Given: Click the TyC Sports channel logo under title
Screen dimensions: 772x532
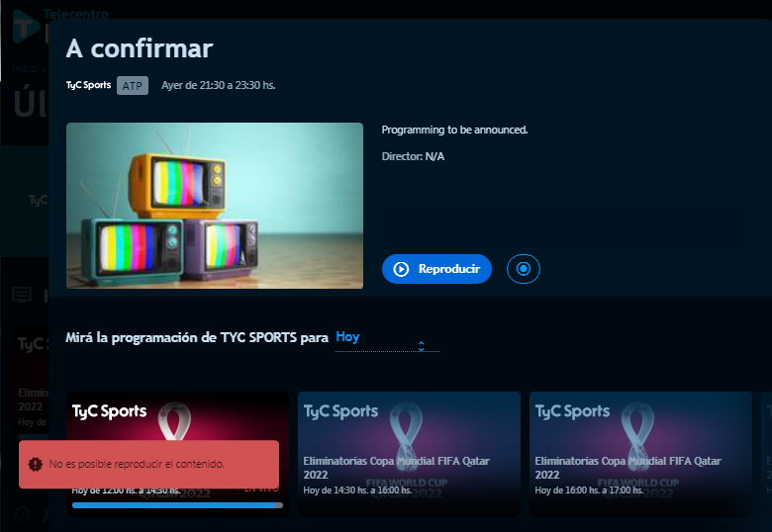Looking at the screenshot, I should coord(89,85).
